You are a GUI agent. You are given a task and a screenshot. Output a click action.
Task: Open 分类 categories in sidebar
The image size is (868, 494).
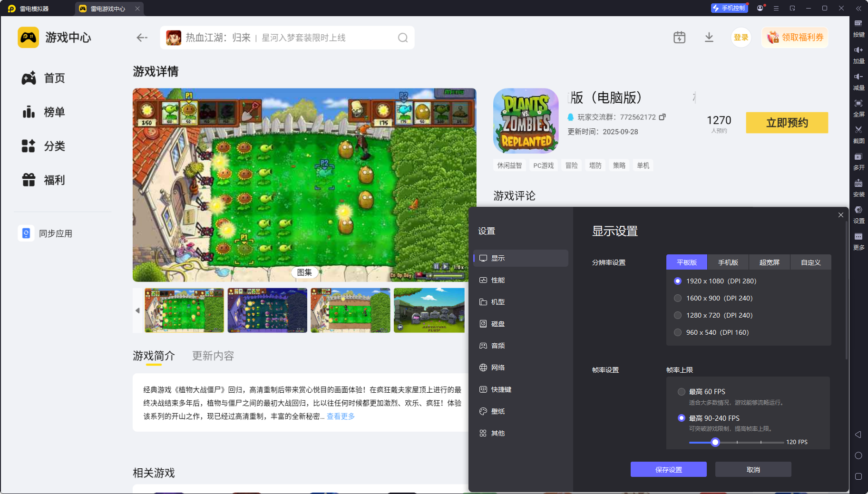tap(44, 146)
